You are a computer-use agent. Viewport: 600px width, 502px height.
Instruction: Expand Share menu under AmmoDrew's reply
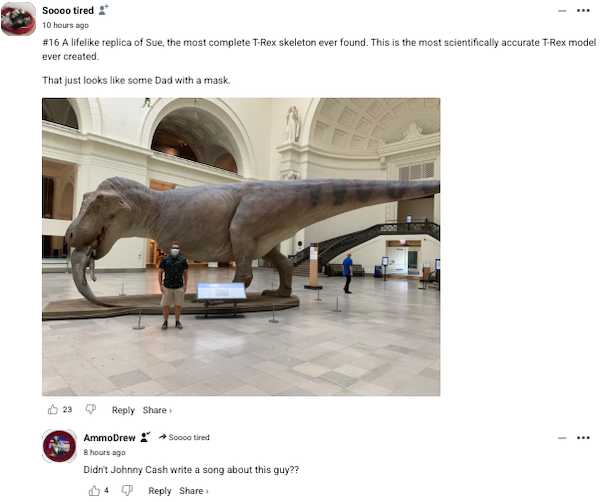(194, 491)
